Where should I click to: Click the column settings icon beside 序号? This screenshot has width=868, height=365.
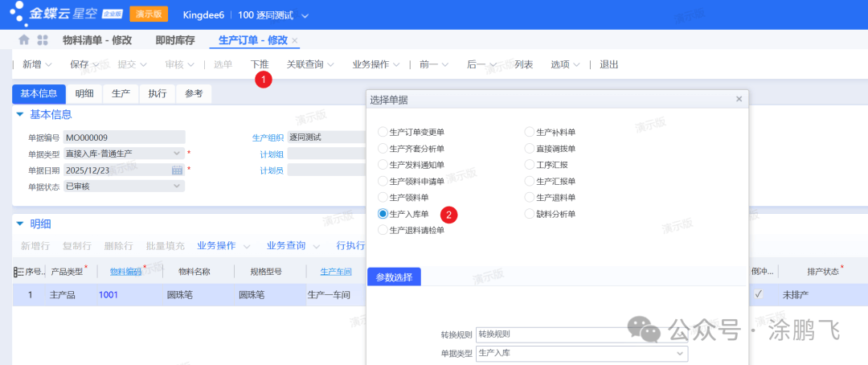(x=18, y=272)
